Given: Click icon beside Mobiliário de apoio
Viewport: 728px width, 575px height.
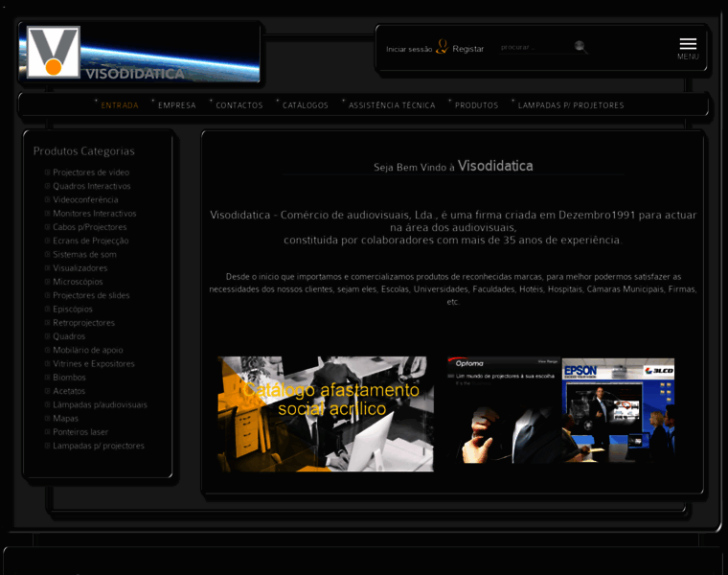Looking at the screenshot, I should coord(47,350).
